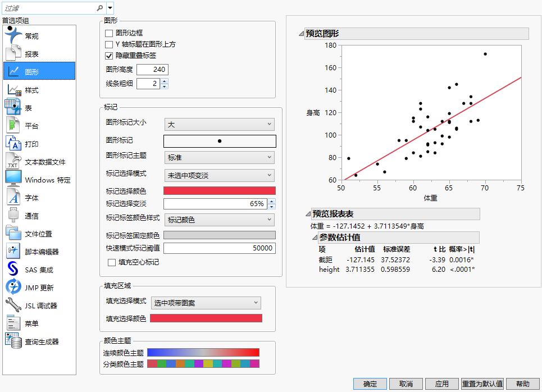Image resolution: width=542 pixels, height=392 pixels.
Task: Click the 图形高度 input field
Action: [152, 70]
